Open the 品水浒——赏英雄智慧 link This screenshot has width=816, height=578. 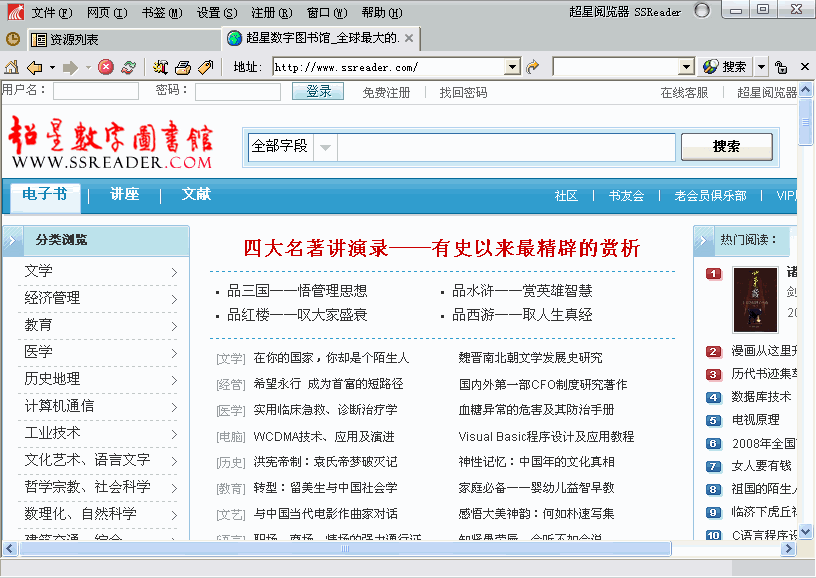[x=522, y=291]
